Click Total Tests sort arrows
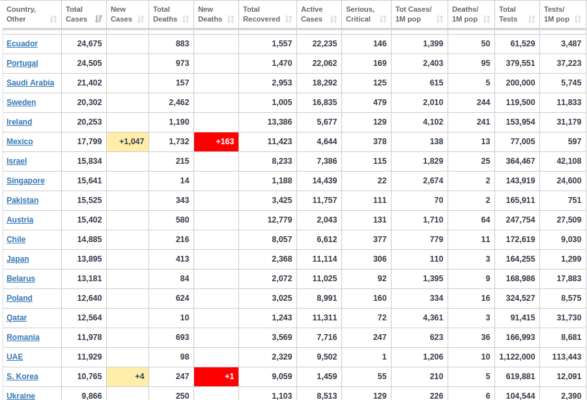Image resolution: width=587 pixels, height=400 pixels. coord(532,19)
